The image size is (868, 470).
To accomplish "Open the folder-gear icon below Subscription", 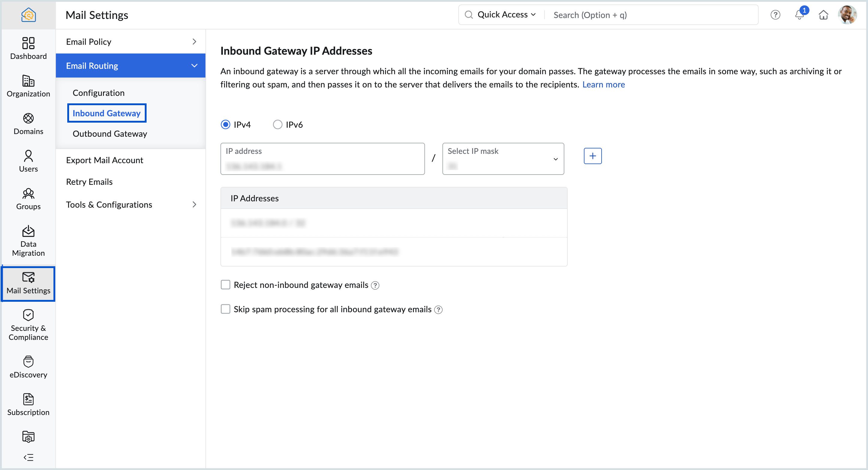I will pyautogui.click(x=28, y=436).
